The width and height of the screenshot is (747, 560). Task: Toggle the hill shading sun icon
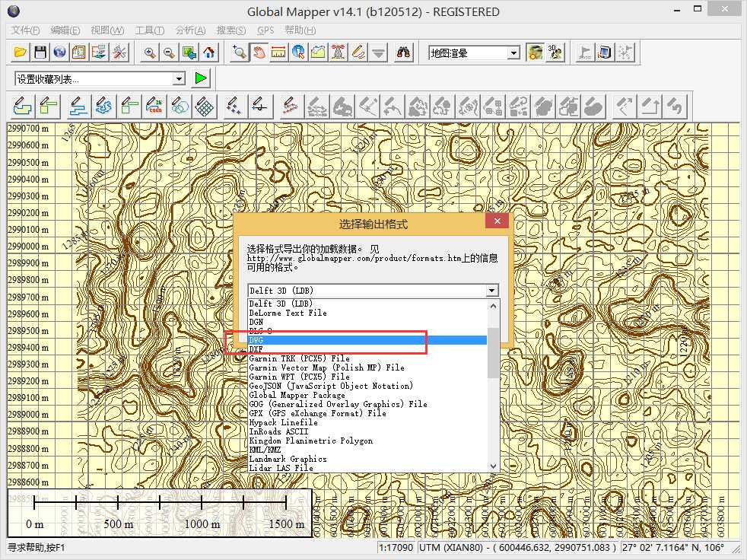(x=535, y=52)
